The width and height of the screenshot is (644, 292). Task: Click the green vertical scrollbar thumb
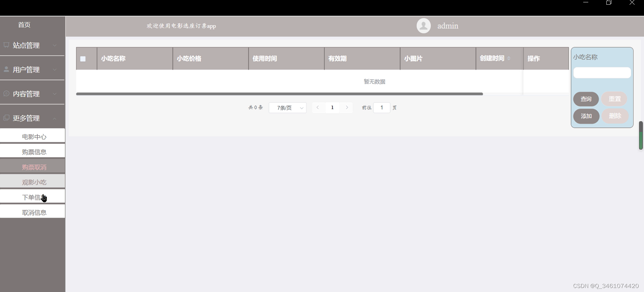tap(641, 135)
